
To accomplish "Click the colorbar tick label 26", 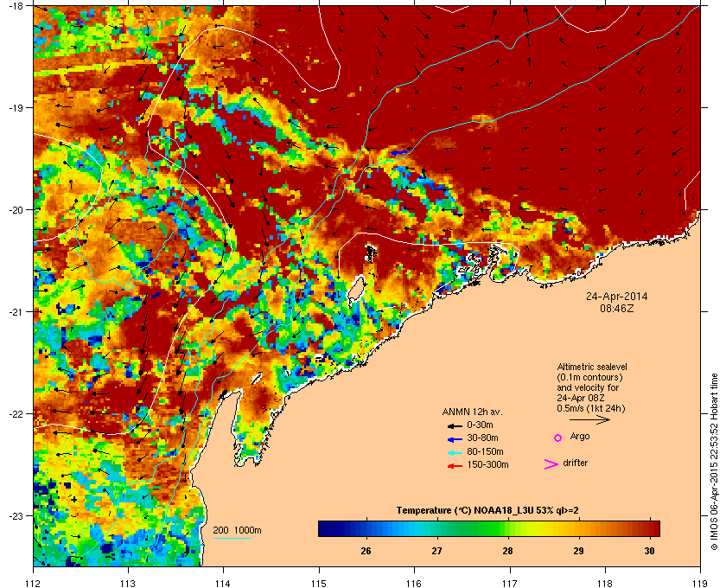I will pos(366,551).
